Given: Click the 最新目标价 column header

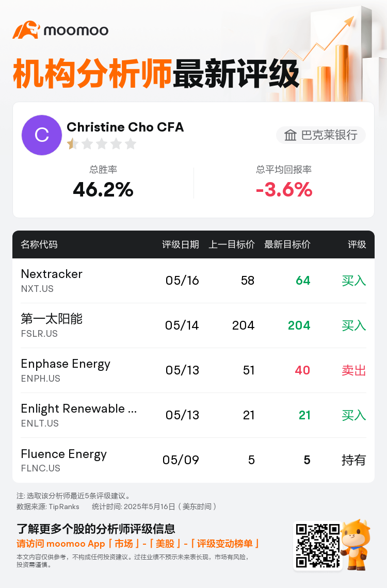Looking at the screenshot, I should point(287,244).
